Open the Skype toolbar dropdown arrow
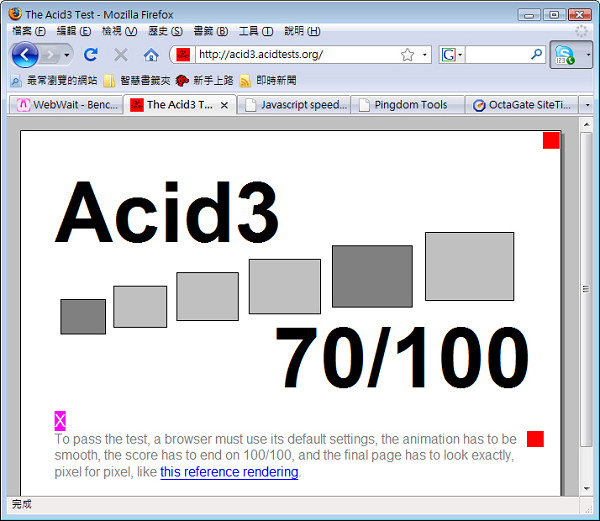Image resolution: width=600 pixels, height=521 pixels. pyautogui.click(x=588, y=55)
